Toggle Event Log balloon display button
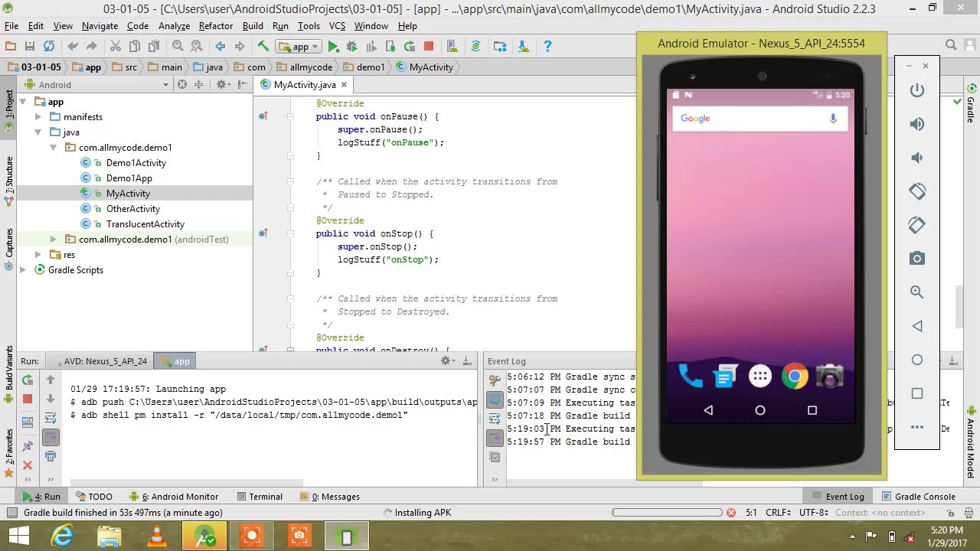The height and width of the screenshot is (551, 980). tap(495, 399)
